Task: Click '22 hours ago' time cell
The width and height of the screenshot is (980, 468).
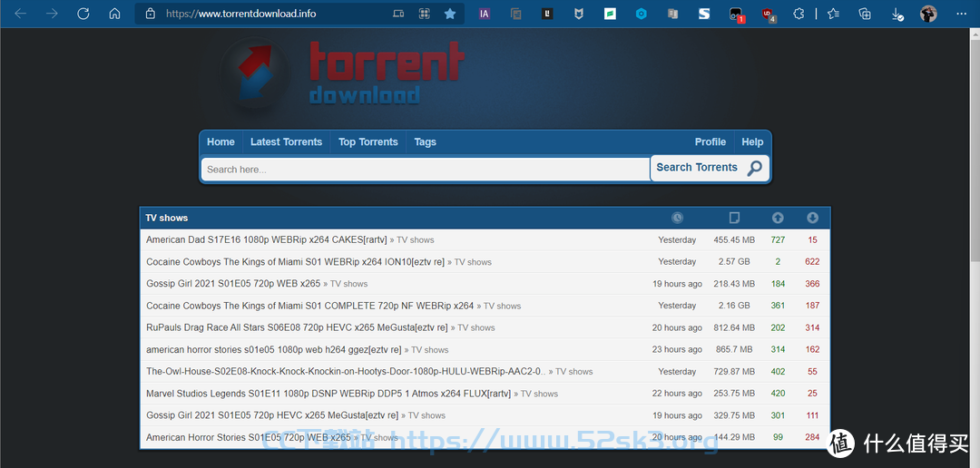Action: tap(677, 394)
